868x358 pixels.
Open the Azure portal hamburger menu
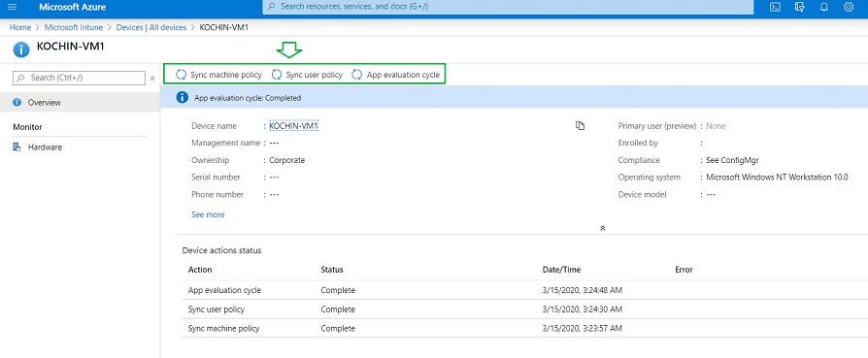coord(13,7)
